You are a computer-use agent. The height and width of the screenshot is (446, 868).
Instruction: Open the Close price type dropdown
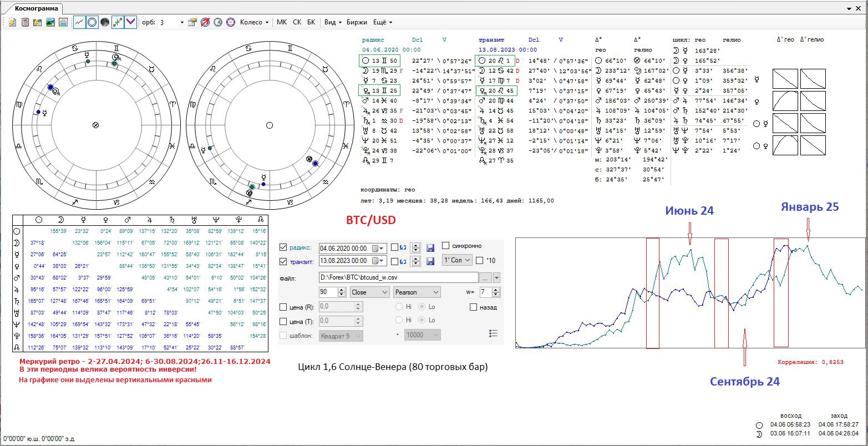coord(370,292)
